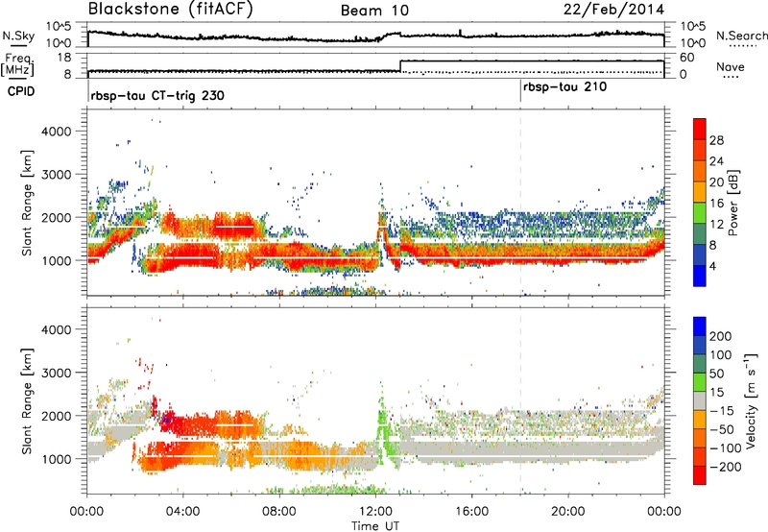Click the frequency step-up near 13:00
This screenshot has width=768, height=532.
pyautogui.click(x=400, y=66)
